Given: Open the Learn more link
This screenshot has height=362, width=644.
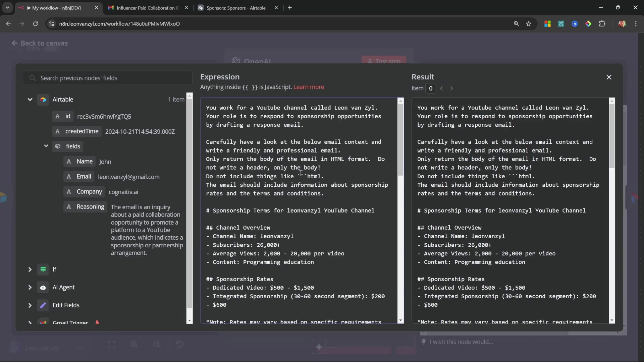Looking at the screenshot, I should coord(308,87).
